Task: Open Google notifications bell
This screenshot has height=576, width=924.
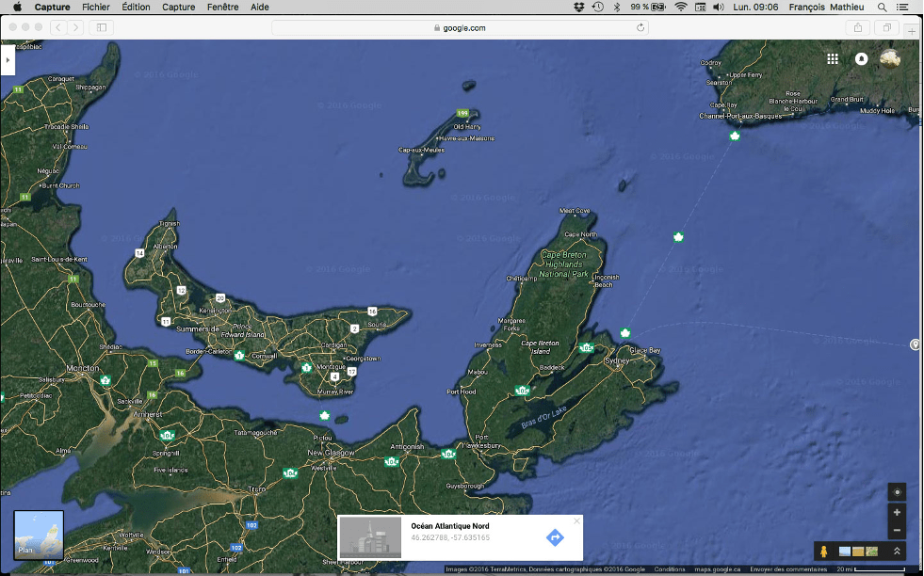Action: click(861, 58)
